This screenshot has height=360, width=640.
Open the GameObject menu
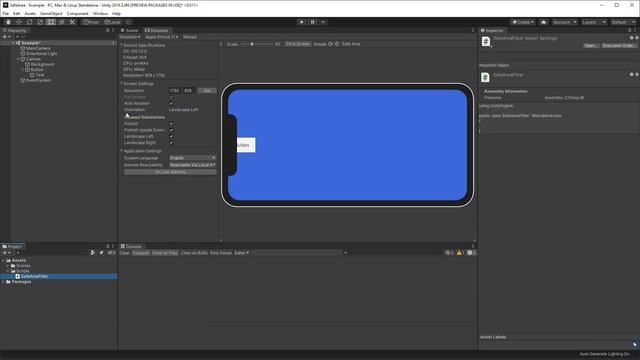click(x=51, y=13)
